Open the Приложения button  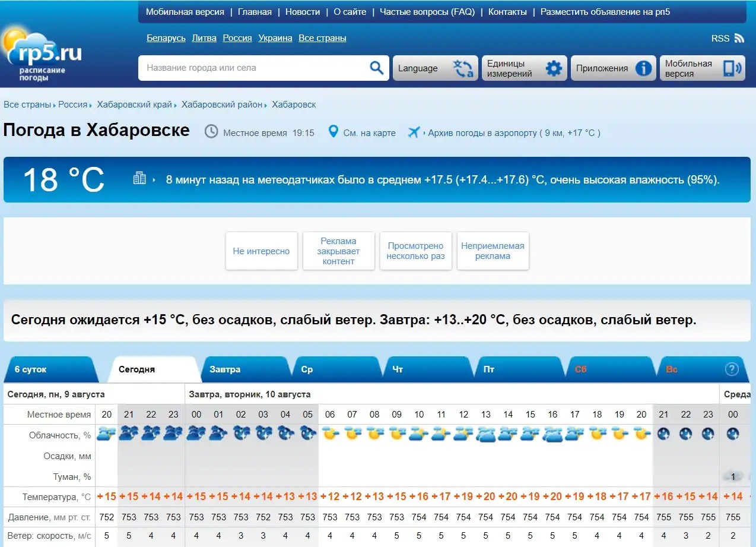(x=614, y=68)
